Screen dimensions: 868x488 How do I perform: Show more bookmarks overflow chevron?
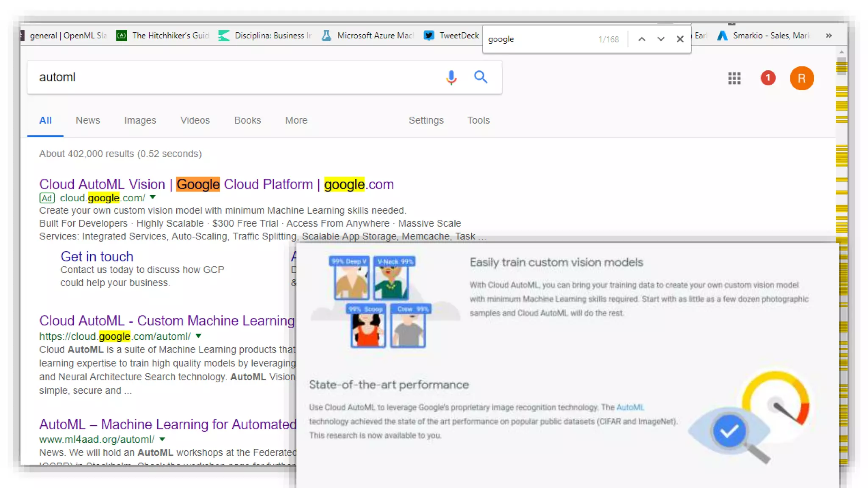(829, 36)
